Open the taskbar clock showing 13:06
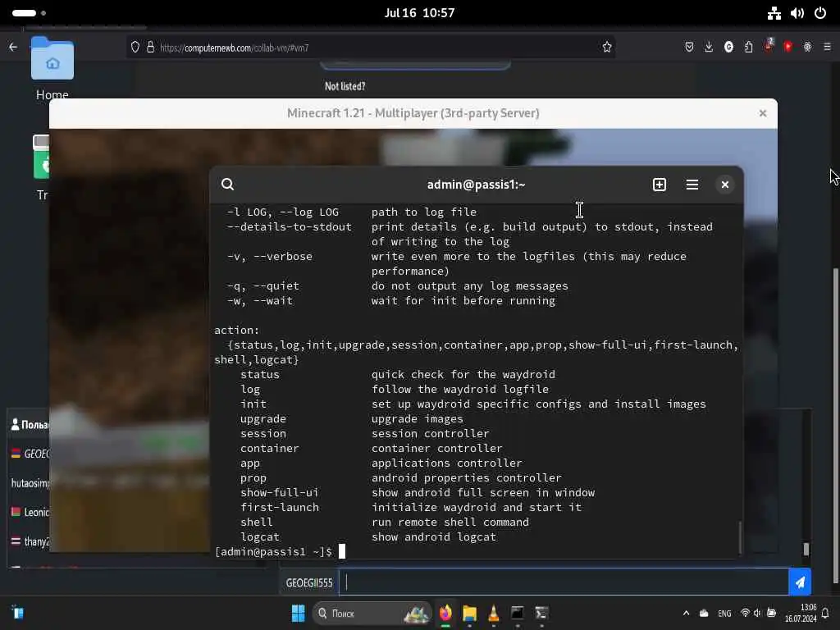This screenshot has height=630, width=840. coord(801,613)
